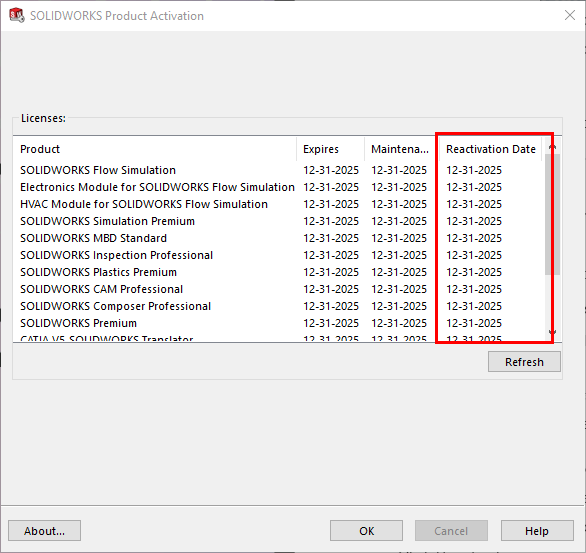Close the SOLIDWORKS Product Activation dialog
The height and width of the screenshot is (553, 586).
570,15
